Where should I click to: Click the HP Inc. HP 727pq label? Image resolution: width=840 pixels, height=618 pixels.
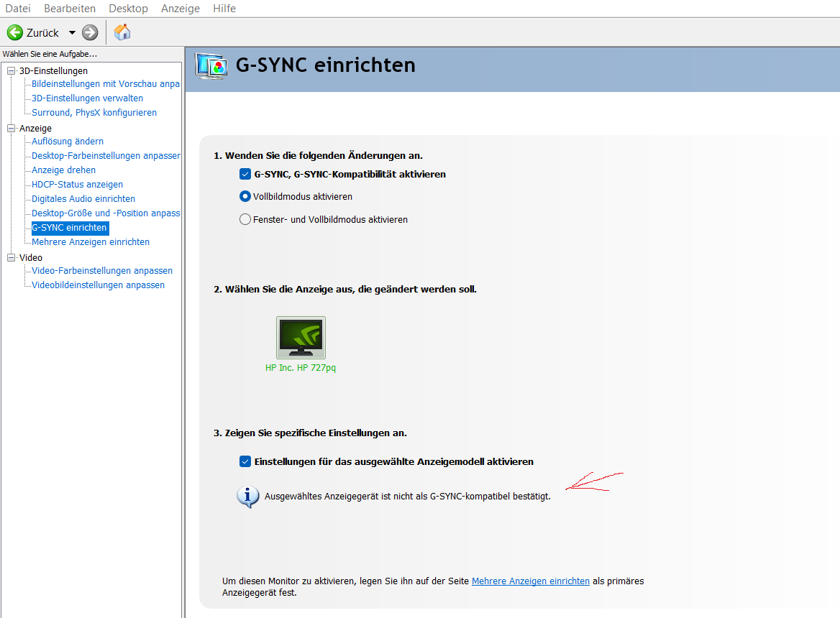(301, 368)
